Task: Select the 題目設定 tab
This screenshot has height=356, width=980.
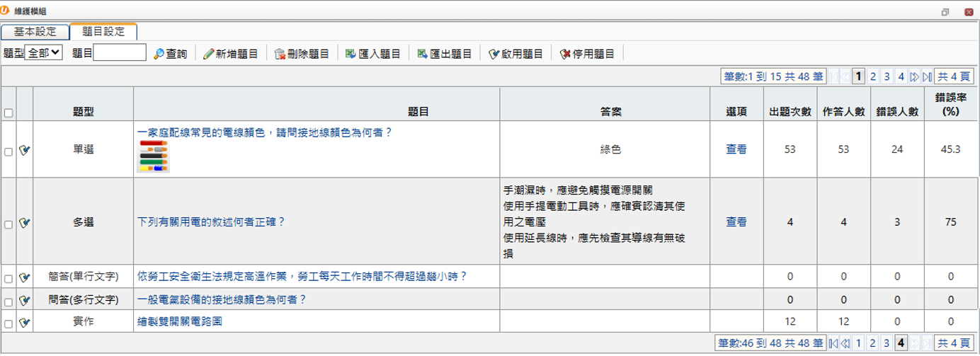Action: click(103, 31)
